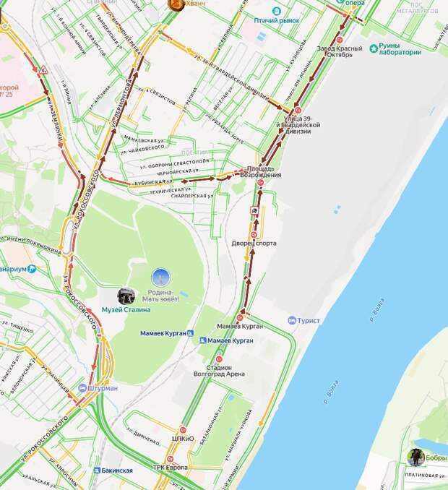Viewport: 448px width, 490px height.
Task: Select the Птичий рынок shopping icon
Action: pyautogui.click(x=276, y=12)
